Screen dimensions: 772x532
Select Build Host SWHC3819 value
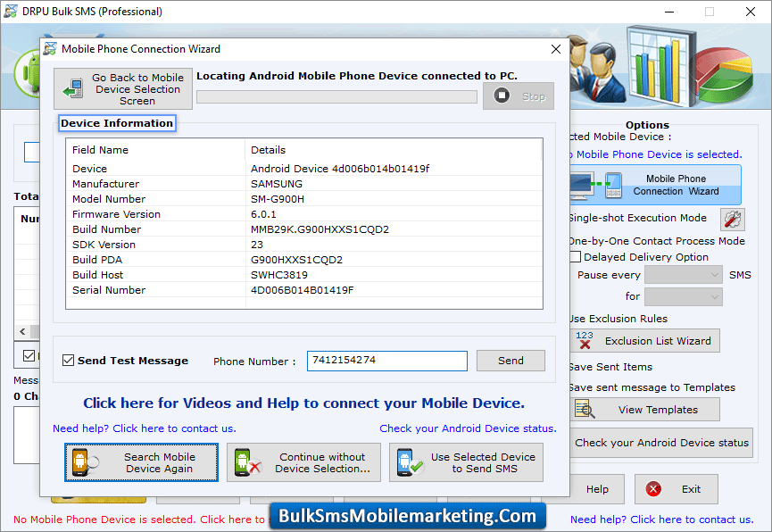point(279,275)
